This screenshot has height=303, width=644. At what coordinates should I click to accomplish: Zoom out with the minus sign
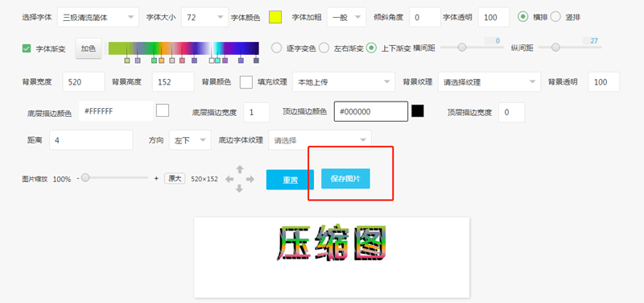pyautogui.click(x=77, y=179)
